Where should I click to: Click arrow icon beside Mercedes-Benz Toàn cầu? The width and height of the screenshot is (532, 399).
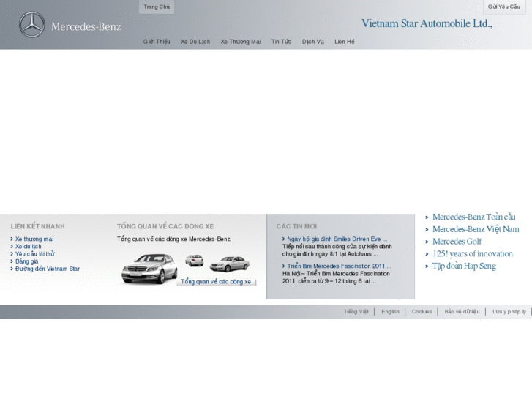pyautogui.click(x=427, y=217)
